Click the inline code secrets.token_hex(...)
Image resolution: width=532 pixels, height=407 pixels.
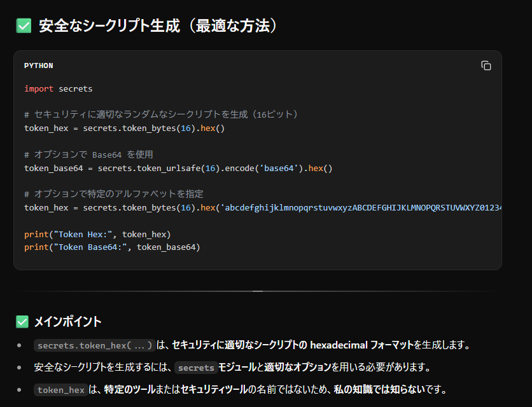pyautogui.click(x=95, y=345)
